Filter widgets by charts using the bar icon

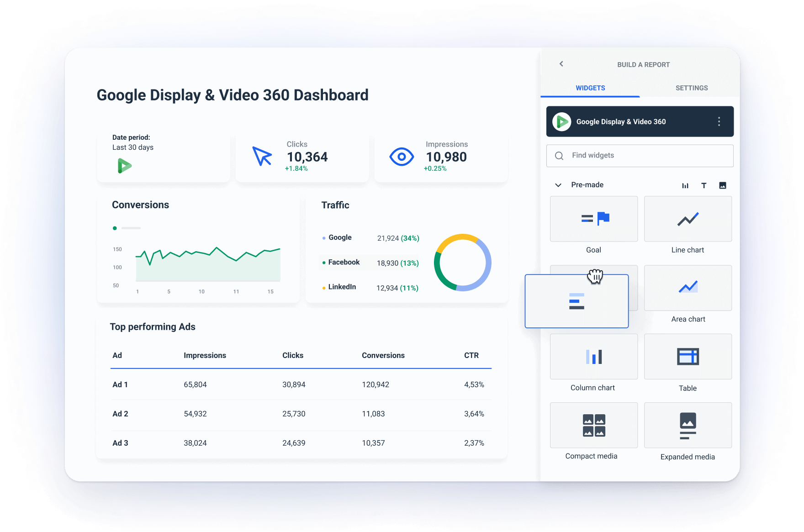pyautogui.click(x=685, y=185)
